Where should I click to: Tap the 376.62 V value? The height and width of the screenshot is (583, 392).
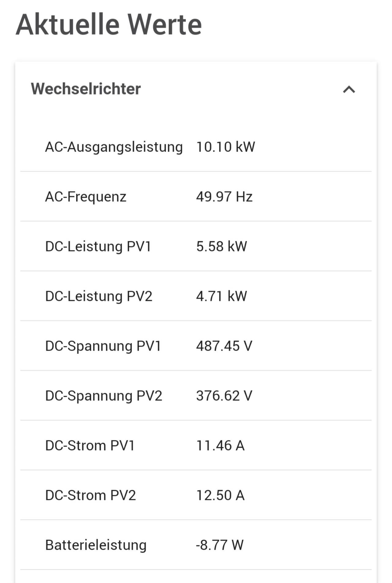pyautogui.click(x=224, y=396)
